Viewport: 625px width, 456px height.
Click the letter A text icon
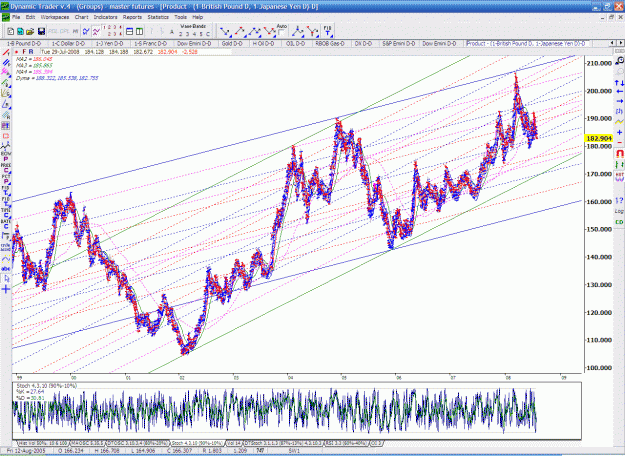172,32
